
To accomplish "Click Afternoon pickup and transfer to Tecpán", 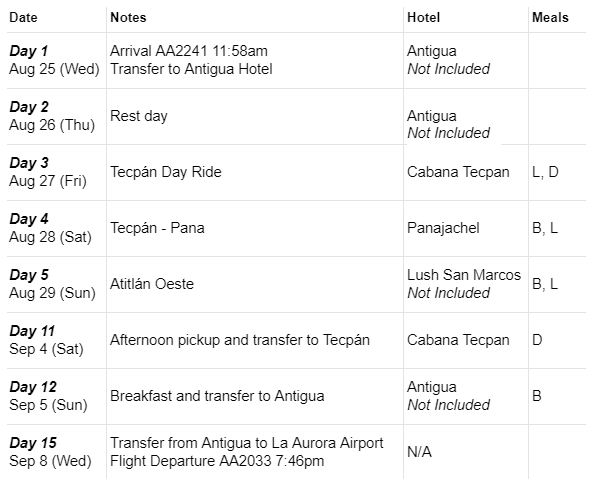I will (239, 340).
